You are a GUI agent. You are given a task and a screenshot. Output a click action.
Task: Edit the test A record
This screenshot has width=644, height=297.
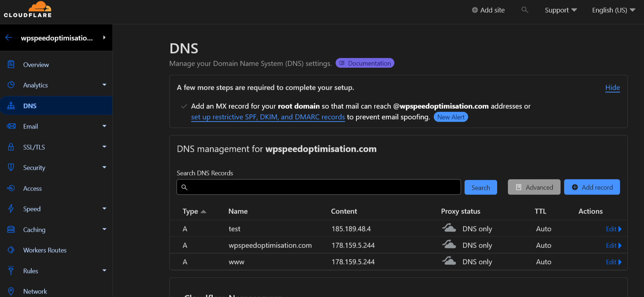614,229
